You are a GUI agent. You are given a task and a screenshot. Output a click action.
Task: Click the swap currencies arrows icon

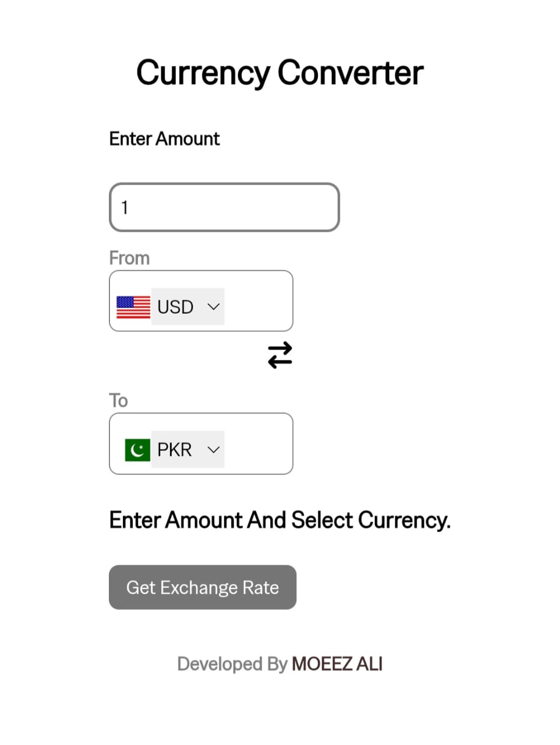(x=280, y=355)
